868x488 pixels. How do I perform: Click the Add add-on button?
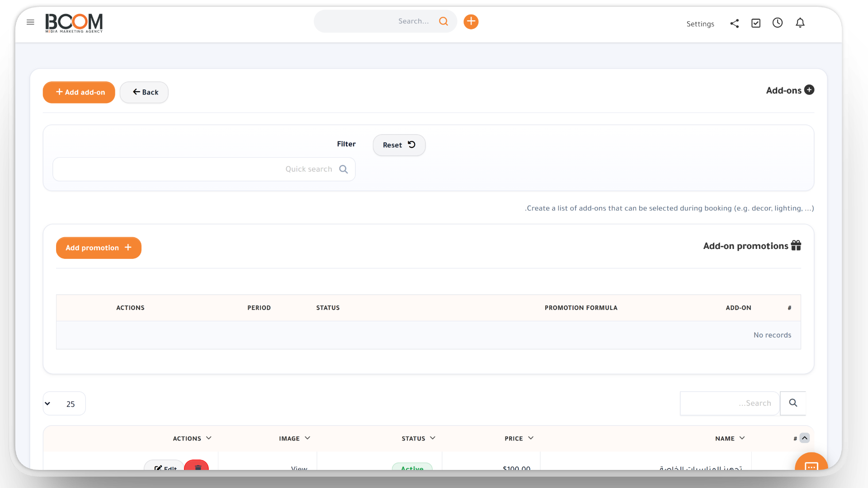point(79,92)
